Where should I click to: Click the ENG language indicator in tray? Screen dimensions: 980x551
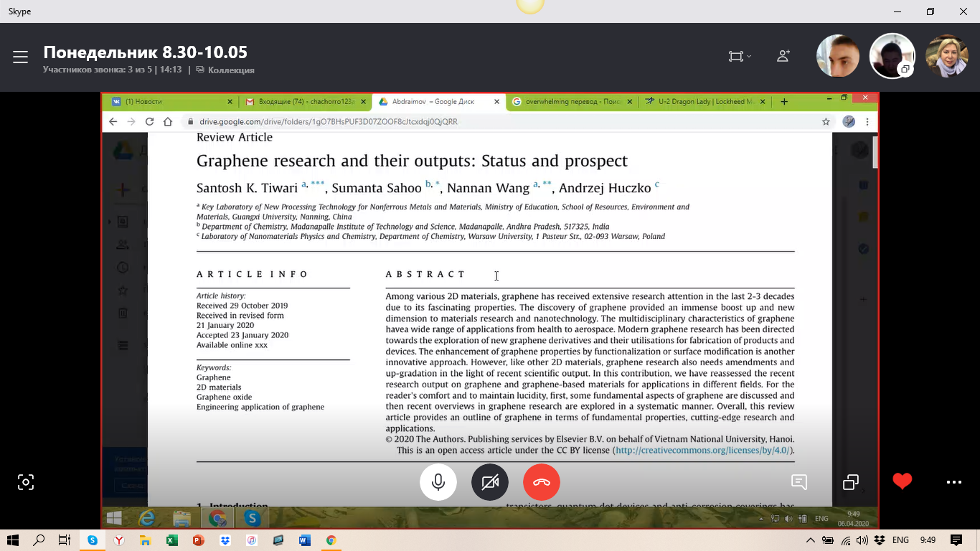(x=900, y=540)
